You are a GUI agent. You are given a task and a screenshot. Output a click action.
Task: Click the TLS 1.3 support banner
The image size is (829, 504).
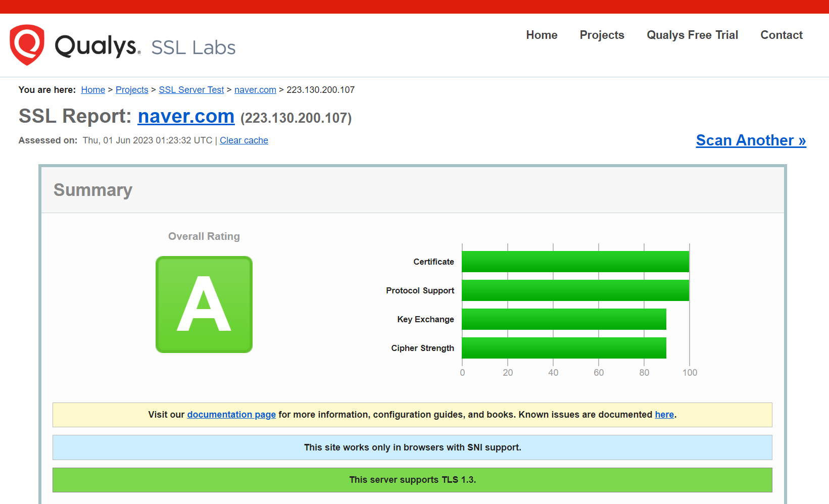[x=412, y=480]
